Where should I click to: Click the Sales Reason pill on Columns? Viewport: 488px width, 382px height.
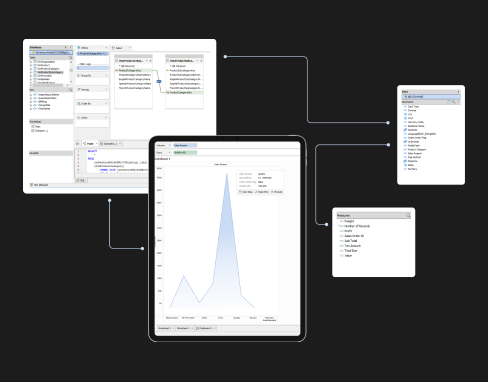tap(185, 145)
